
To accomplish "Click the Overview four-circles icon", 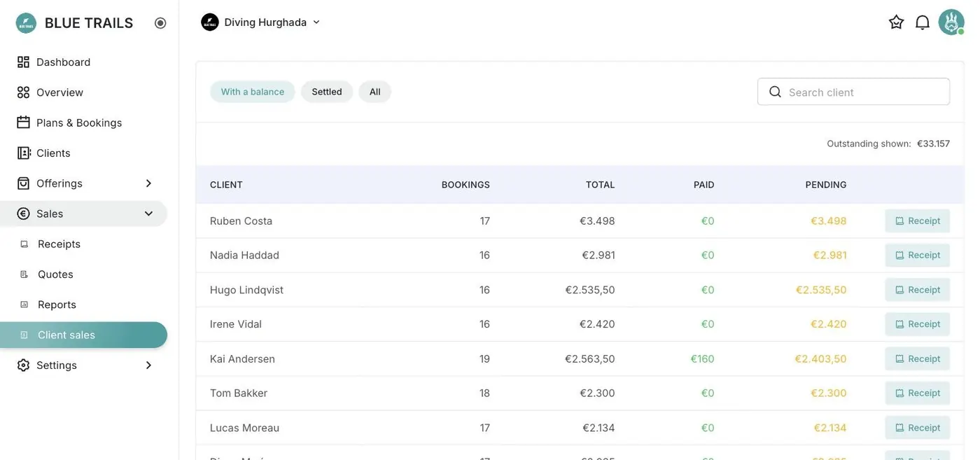I will click(24, 92).
